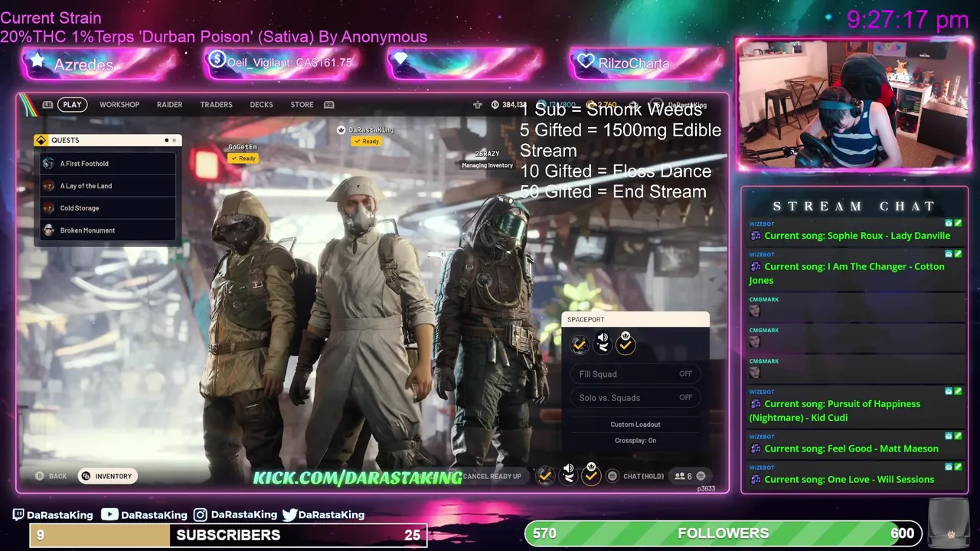
Task: Click the RB bumper icon in the nav bar
Action: coord(329,105)
